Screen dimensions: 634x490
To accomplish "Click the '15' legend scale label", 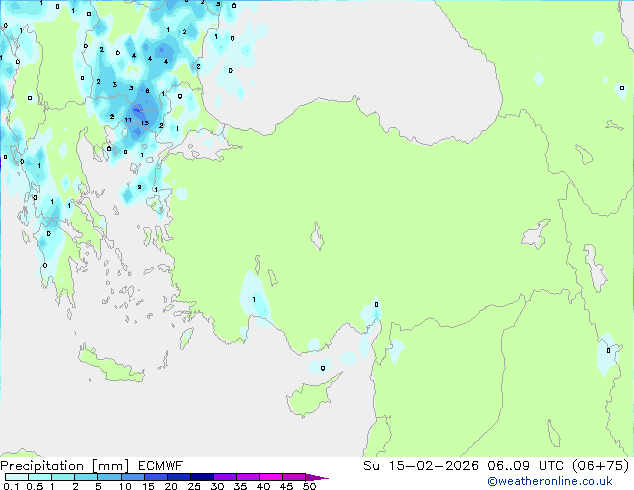I will coord(148,486).
